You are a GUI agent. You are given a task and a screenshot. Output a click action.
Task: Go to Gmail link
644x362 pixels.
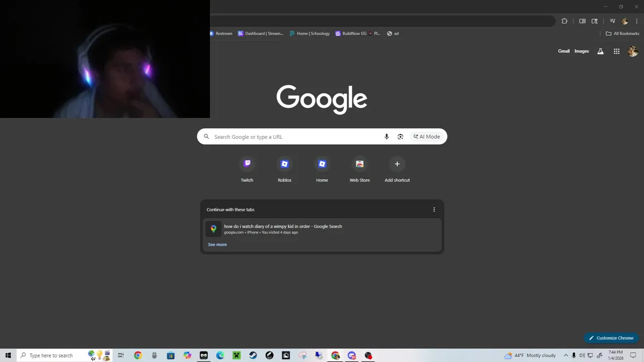(x=563, y=51)
